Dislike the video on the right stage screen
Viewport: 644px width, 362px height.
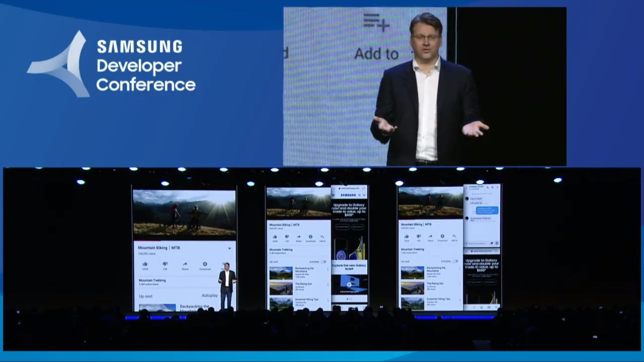click(419, 237)
